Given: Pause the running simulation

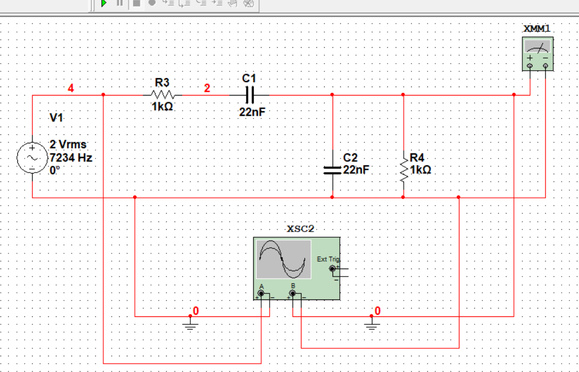Looking at the screenshot, I should [x=120, y=3].
